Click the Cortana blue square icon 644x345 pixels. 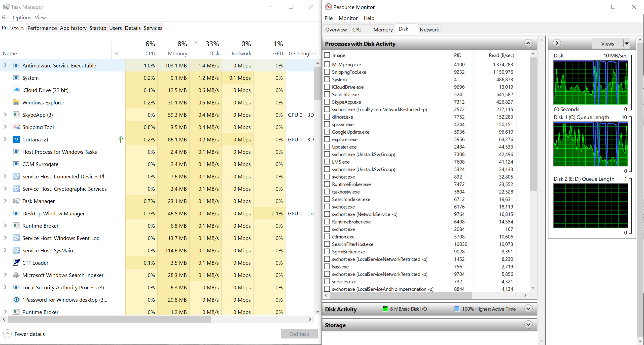16,139
